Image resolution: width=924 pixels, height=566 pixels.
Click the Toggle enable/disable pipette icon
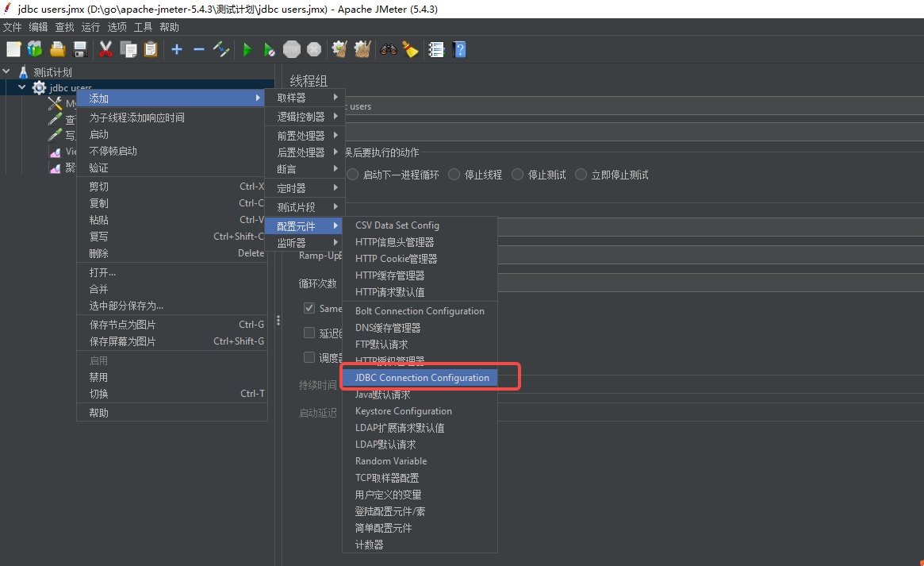[221, 49]
